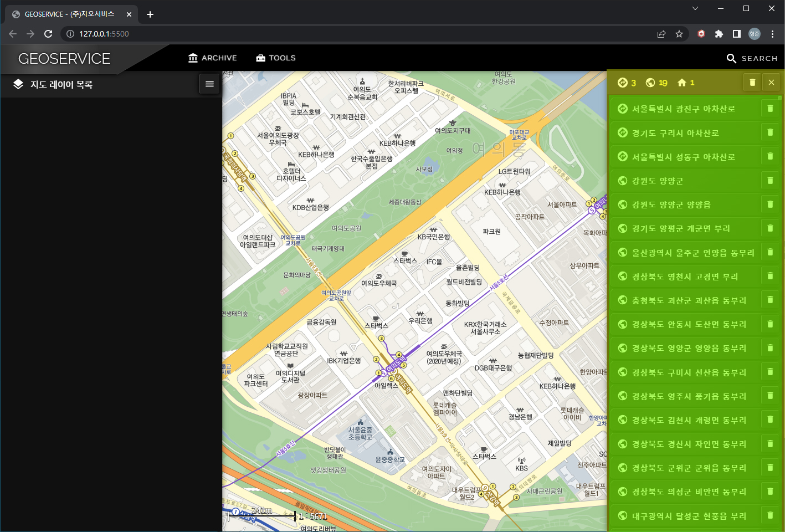The image size is (785, 532).
Task: Select 경상북도 영양군 영양읍 동부리 result
Action: (x=684, y=348)
